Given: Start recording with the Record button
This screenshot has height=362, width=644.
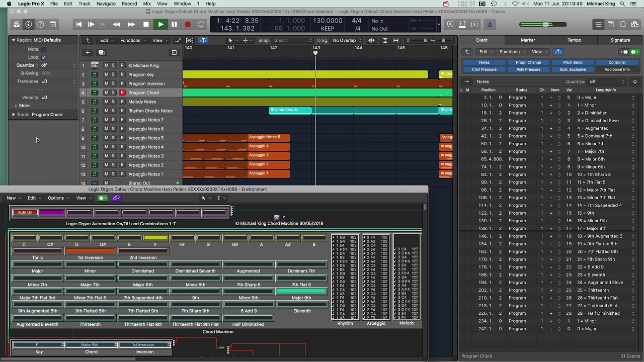Looking at the screenshot, I should tap(188, 24).
